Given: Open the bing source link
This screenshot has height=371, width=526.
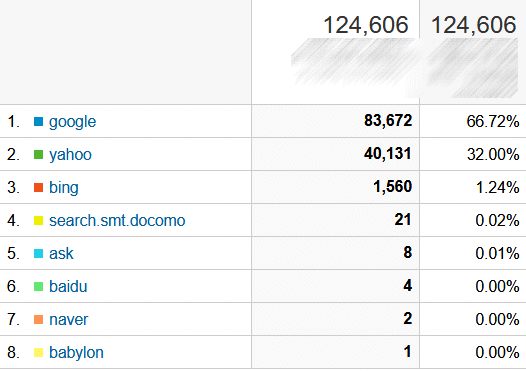Looking at the screenshot, I should click(64, 187).
